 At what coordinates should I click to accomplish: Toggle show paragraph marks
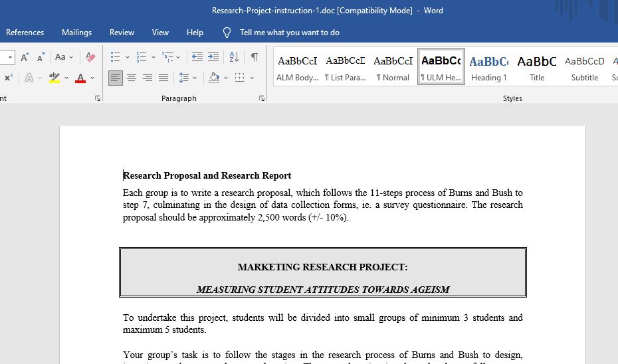(255, 57)
